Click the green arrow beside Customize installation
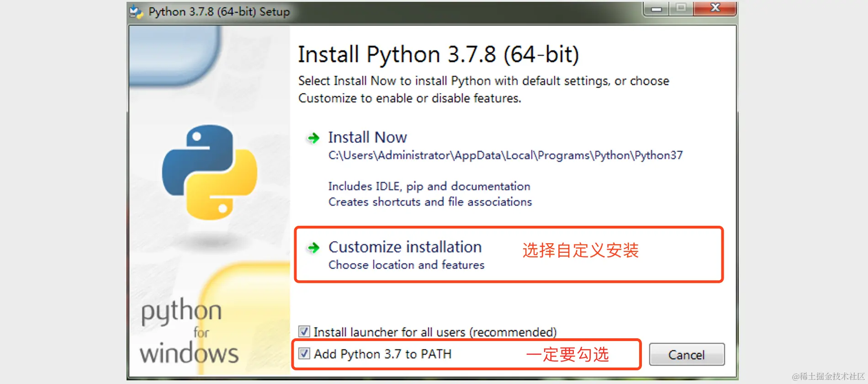 click(313, 248)
